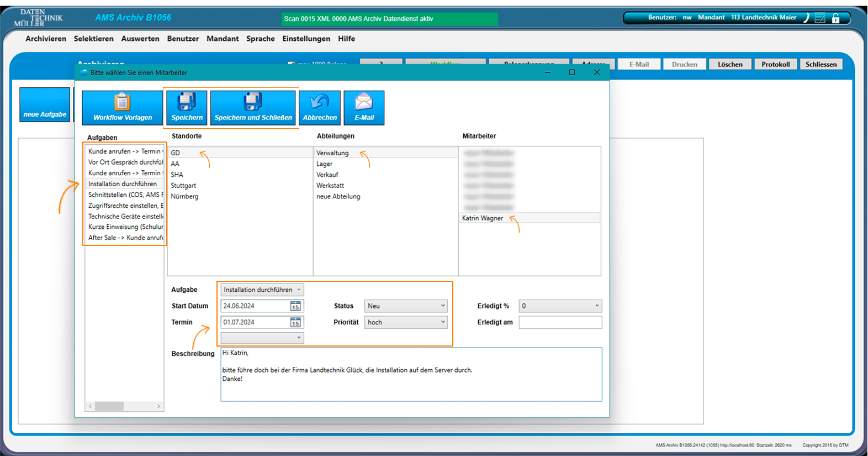Click the greyed Drucken button

pos(685,65)
